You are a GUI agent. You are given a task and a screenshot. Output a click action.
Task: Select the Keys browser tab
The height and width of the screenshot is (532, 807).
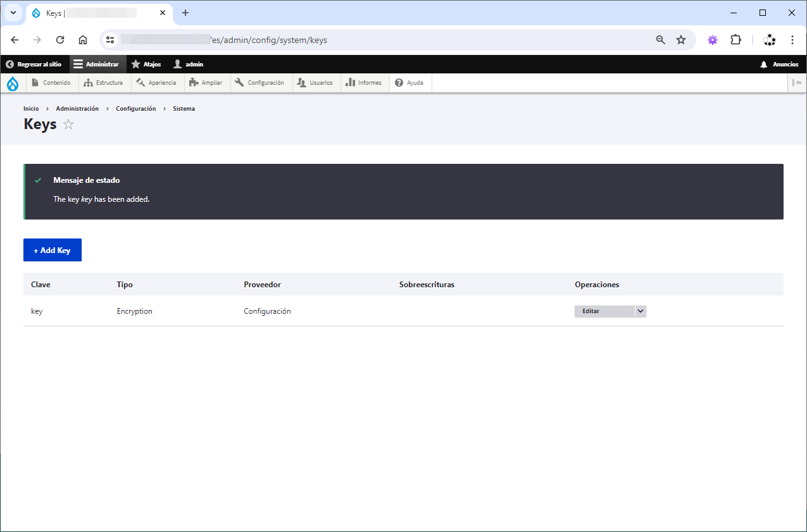(x=99, y=13)
